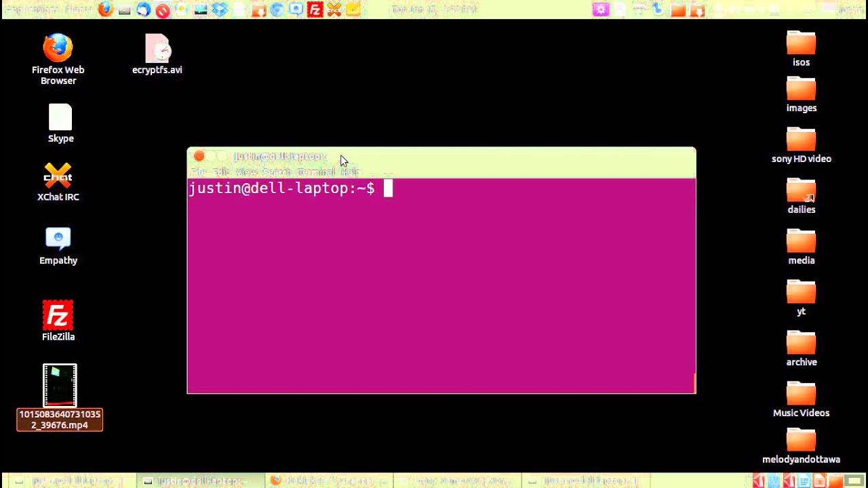This screenshot has height=488, width=868.
Task: Open the terminal Edit menu
Action: click(x=221, y=172)
